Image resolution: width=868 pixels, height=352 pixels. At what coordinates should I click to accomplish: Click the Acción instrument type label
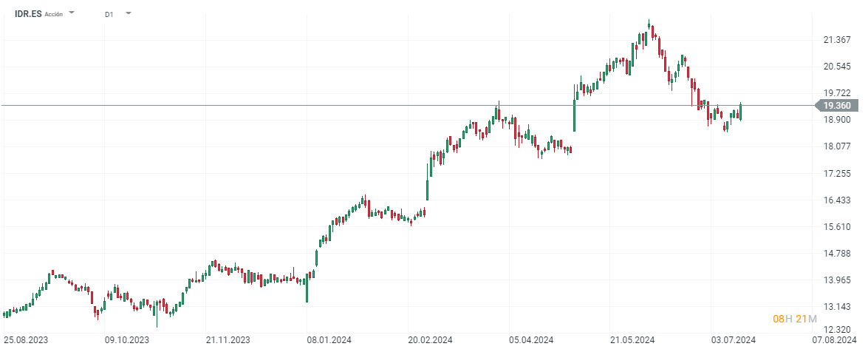[x=54, y=15]
